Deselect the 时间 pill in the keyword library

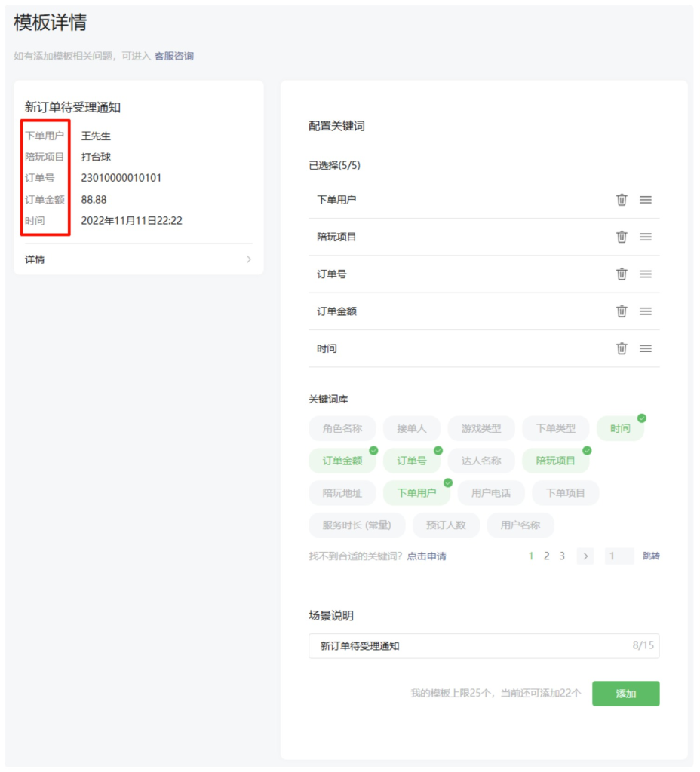pyautogui.click(x=620, y=428)
